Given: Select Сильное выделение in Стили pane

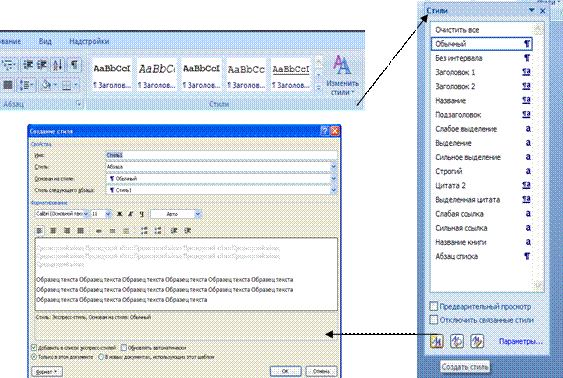Looking at the screenshot, I should click(x=481, y=157).
